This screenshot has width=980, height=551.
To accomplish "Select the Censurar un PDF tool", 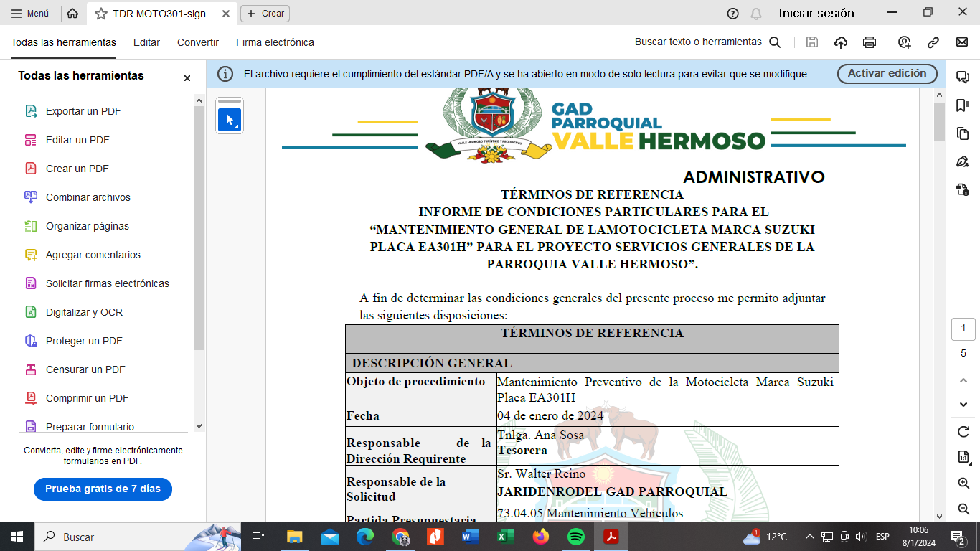I will [x=85, y=369].
